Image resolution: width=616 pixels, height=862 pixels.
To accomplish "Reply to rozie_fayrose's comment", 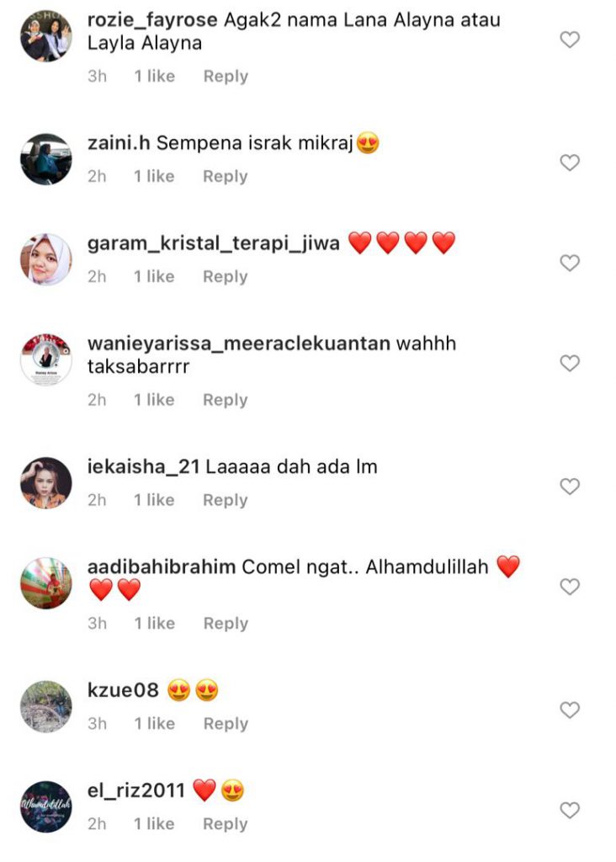I will pyautogui.click(x=226, y=77).
